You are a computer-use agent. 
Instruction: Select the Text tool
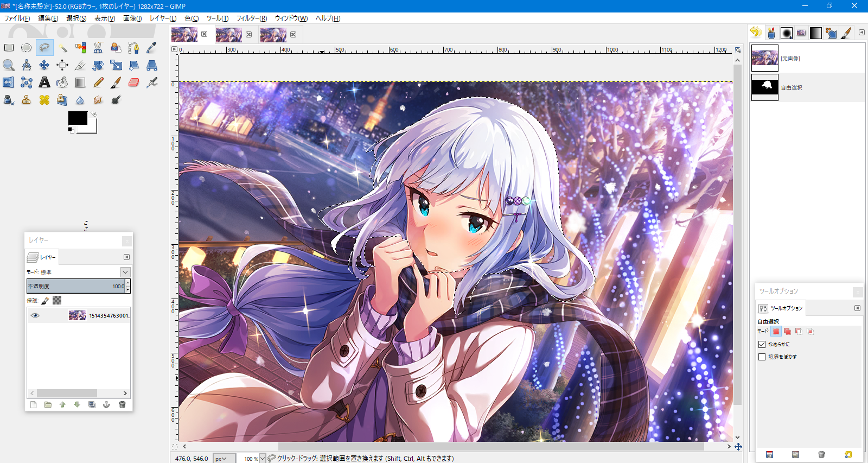coord(44,83)
